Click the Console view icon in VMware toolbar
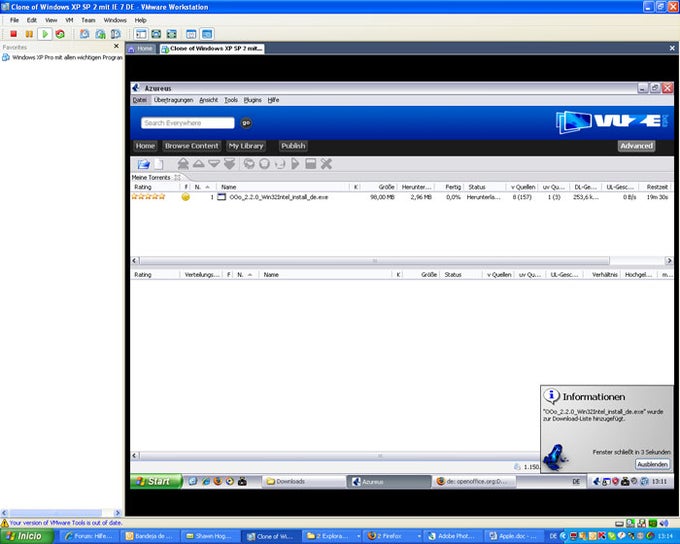 207,34
